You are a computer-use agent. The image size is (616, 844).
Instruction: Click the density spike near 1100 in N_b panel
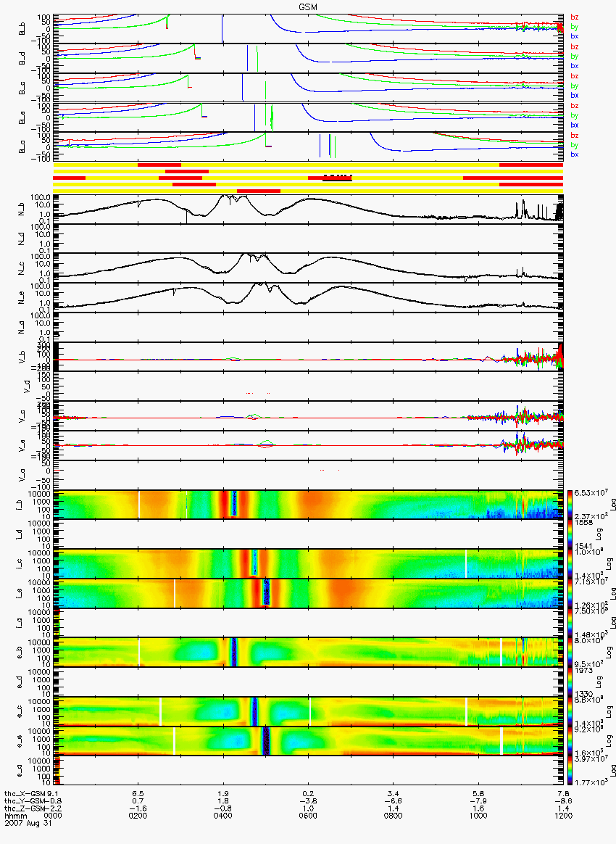tap(523, 208)
